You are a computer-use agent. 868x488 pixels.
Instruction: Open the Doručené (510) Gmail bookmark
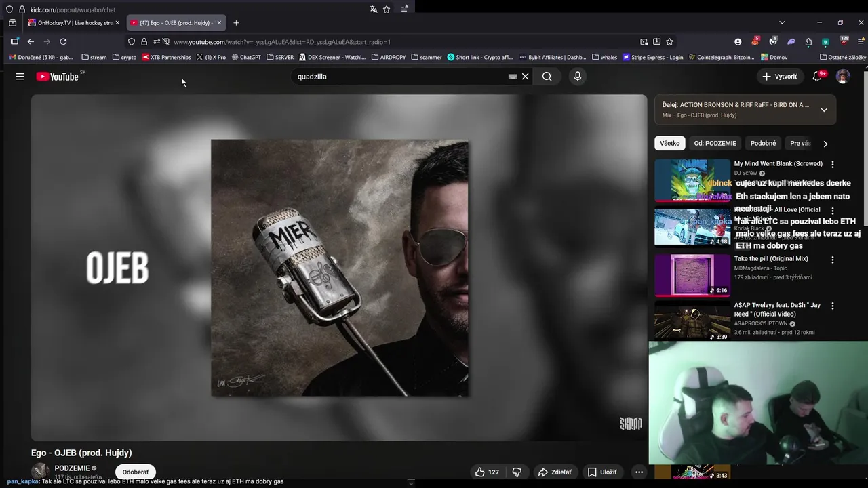tap(41, 58)
